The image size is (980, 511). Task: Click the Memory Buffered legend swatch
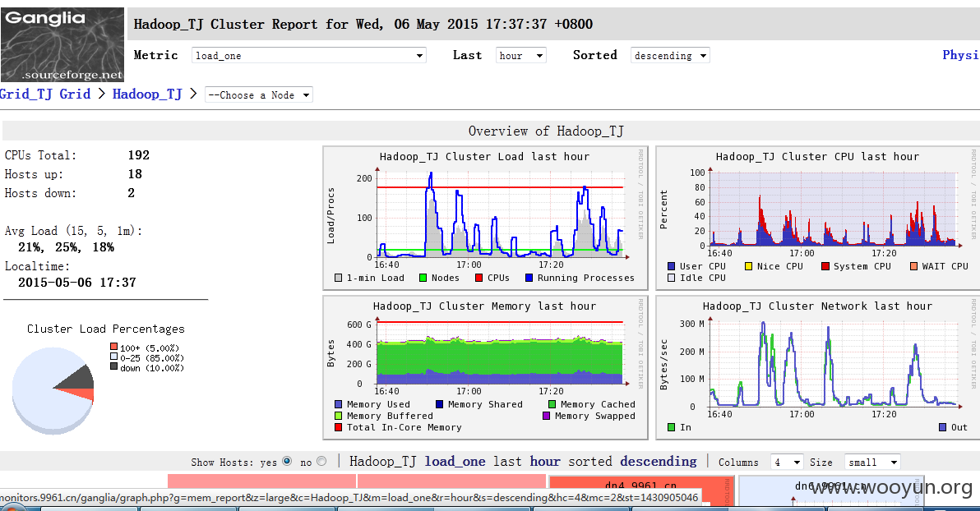338,416
